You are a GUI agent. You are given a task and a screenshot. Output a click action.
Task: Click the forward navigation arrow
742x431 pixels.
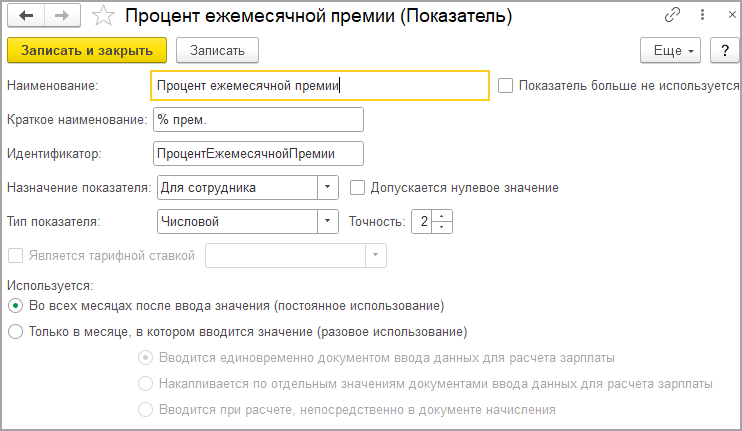coord(60,16)
